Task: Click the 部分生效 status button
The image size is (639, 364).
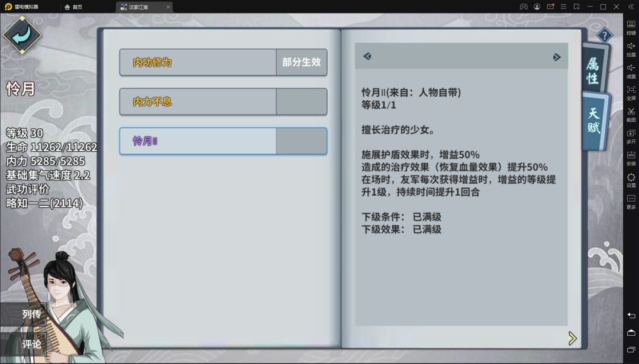Action: tap(302, 62)
